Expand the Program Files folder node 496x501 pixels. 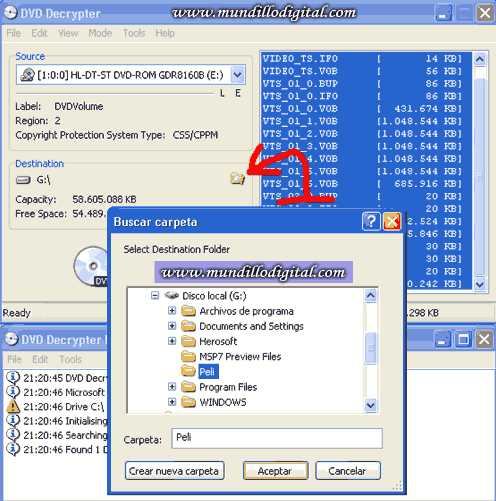click(x=172, y=387)
